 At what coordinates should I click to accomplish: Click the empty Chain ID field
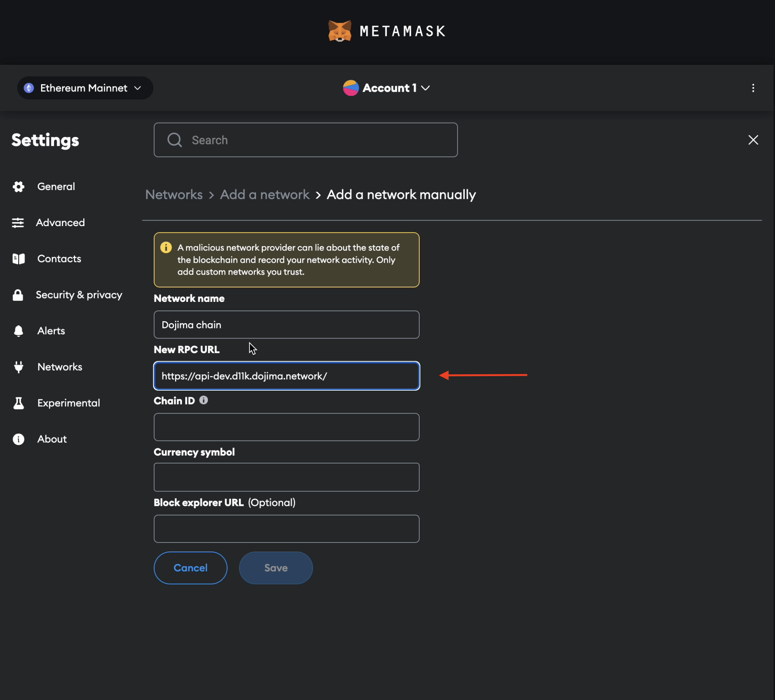(x=286, y=427)
